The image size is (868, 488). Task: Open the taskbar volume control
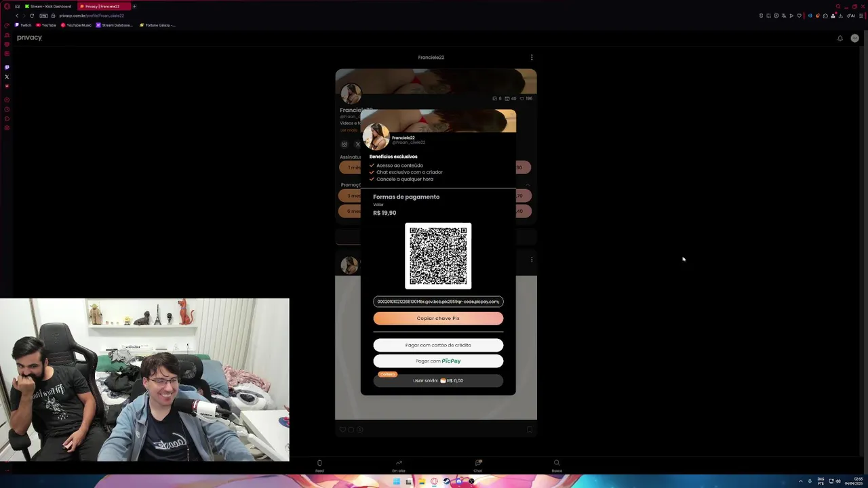point(840,482)
